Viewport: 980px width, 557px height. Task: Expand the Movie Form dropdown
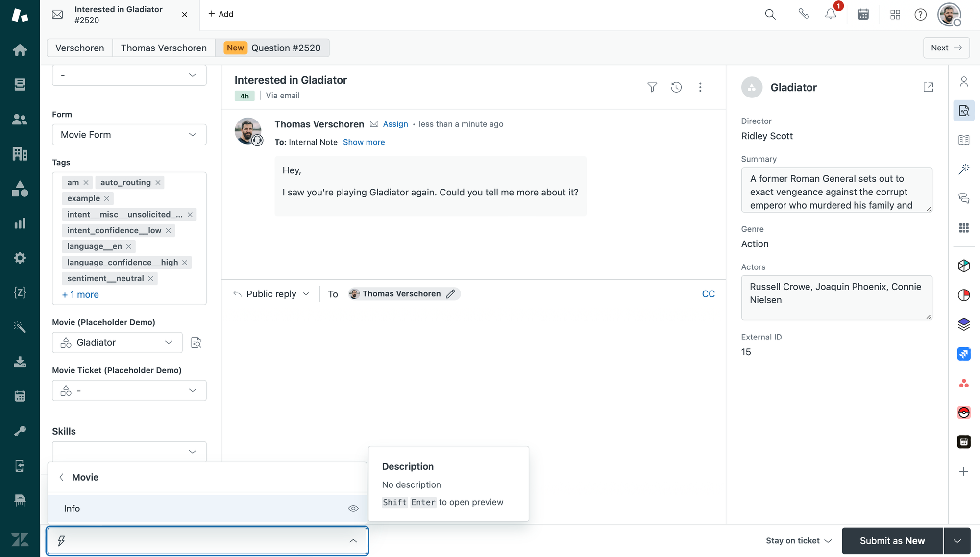tap(129, 135)
